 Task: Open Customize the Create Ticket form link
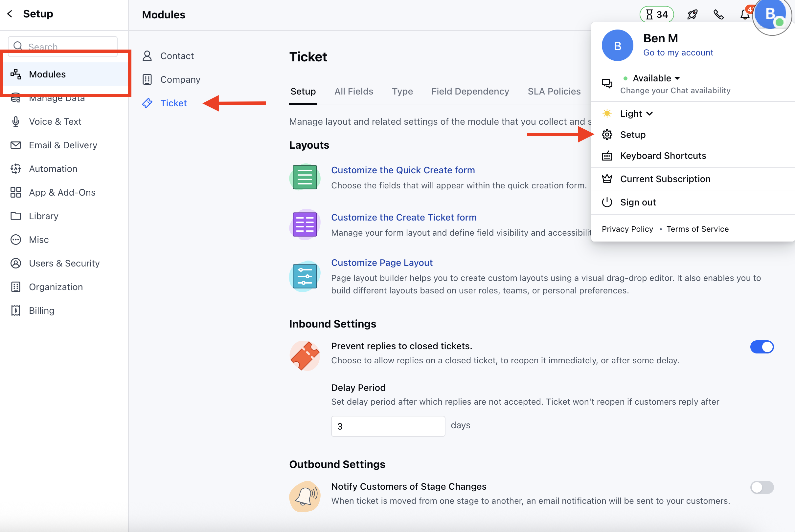[404, 217]
